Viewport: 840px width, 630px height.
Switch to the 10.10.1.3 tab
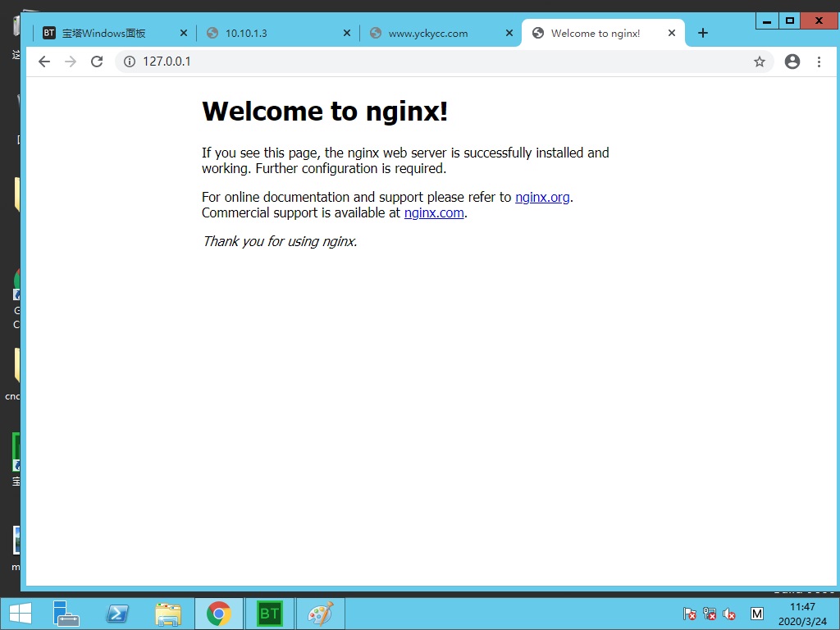click(x=277, y=33)
